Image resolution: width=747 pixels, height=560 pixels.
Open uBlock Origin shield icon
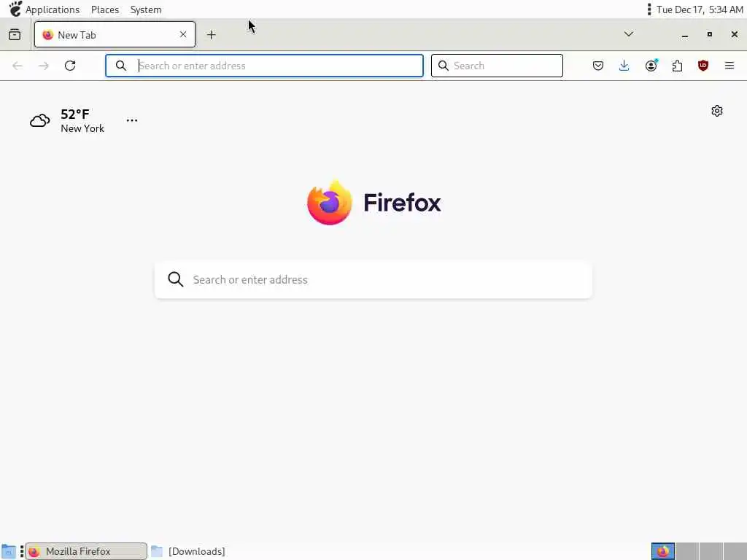[x=703, y=66]
